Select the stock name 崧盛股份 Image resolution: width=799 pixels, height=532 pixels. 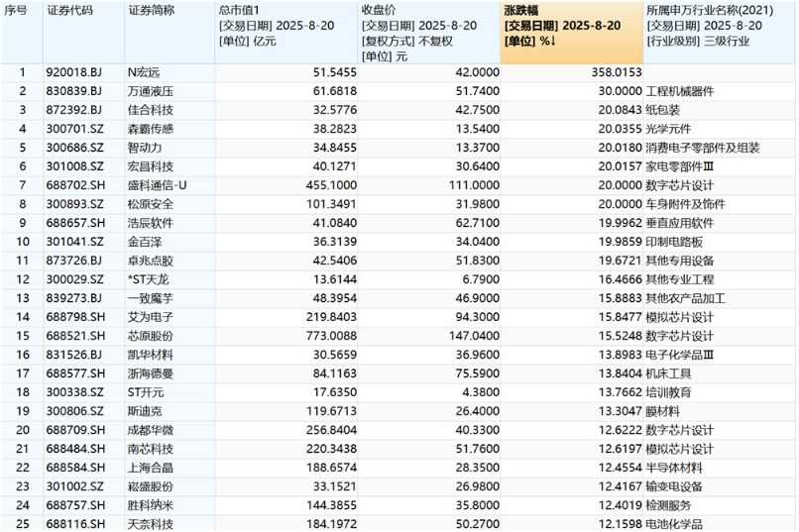[151, 486]
